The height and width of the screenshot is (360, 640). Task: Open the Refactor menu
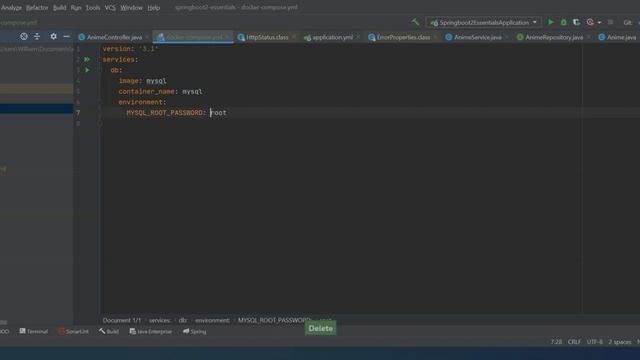tap(37, 8)
